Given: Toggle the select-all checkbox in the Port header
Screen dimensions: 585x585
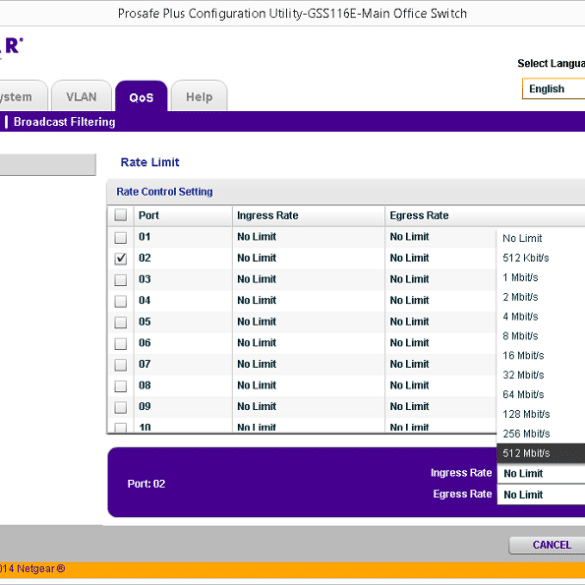Looking at the screenshot, I should coord(121,215).
